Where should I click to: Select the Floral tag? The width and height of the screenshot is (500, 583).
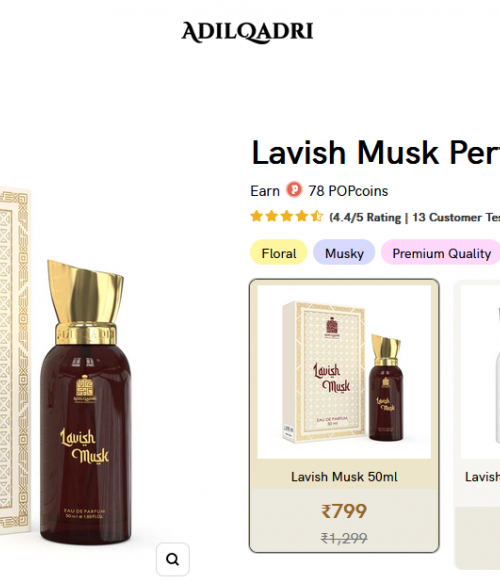[279, 253]
